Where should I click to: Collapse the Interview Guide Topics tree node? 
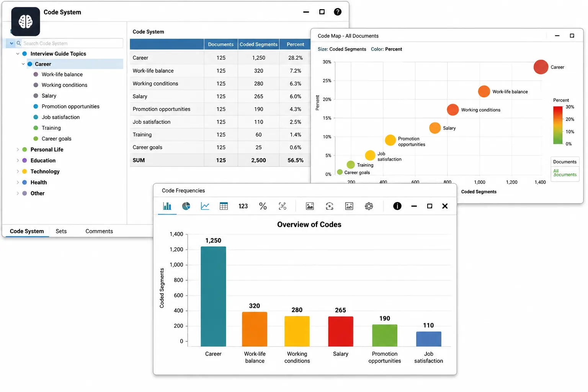click(x=18, y=54)
